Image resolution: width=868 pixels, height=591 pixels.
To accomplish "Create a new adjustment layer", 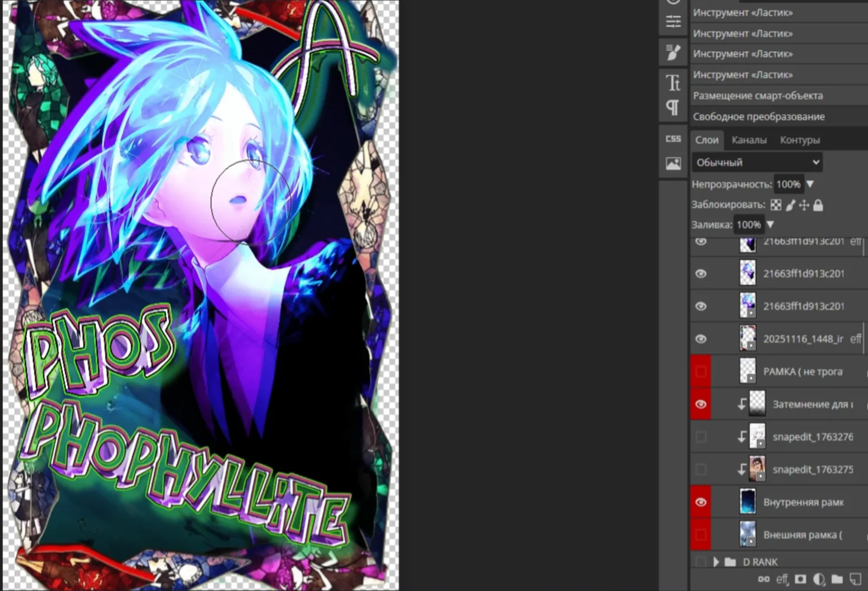I will [x=819, y=579].
